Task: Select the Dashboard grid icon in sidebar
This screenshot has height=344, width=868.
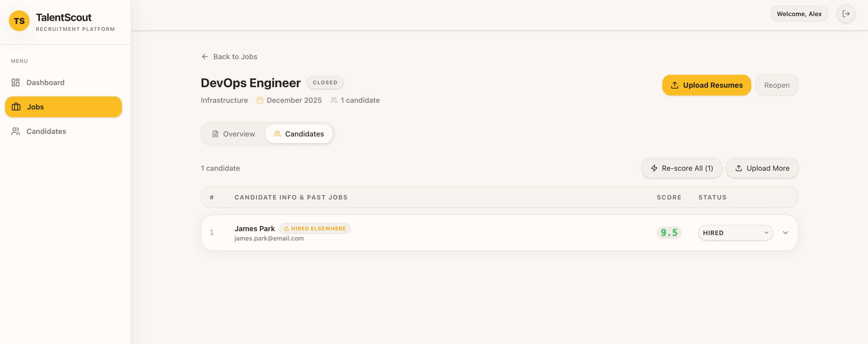Action: tap(16, 82)
